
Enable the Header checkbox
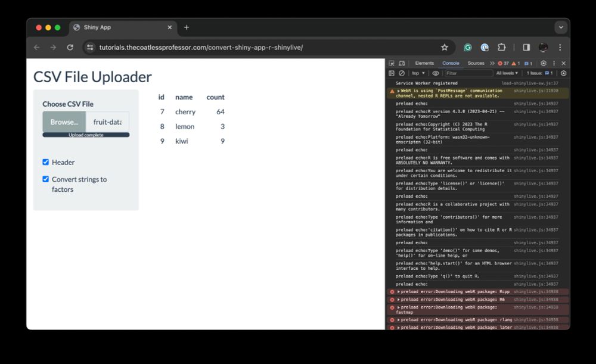click(46, 162)
